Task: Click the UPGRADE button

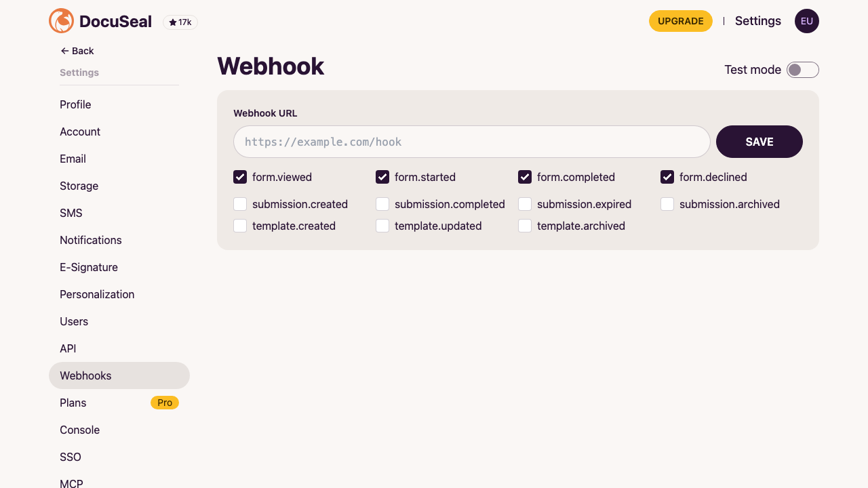Action: click(681, 21)
